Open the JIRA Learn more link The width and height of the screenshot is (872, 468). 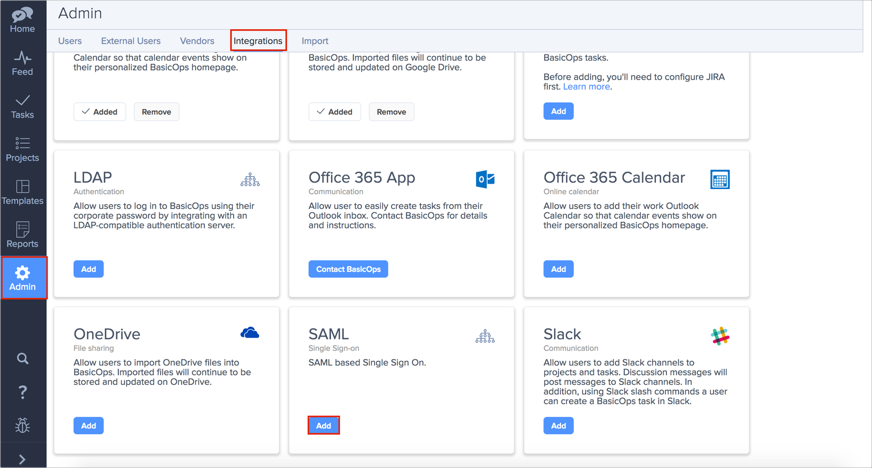pos(586,87)
